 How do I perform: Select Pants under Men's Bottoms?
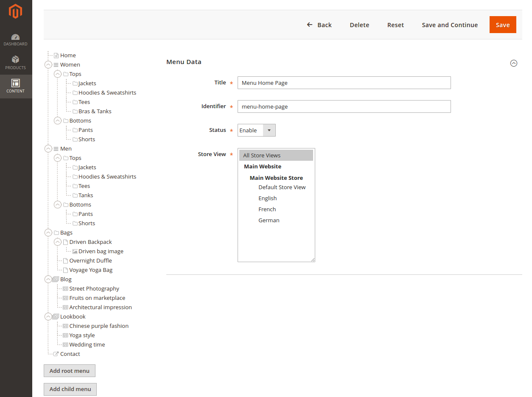click(86, 214)
